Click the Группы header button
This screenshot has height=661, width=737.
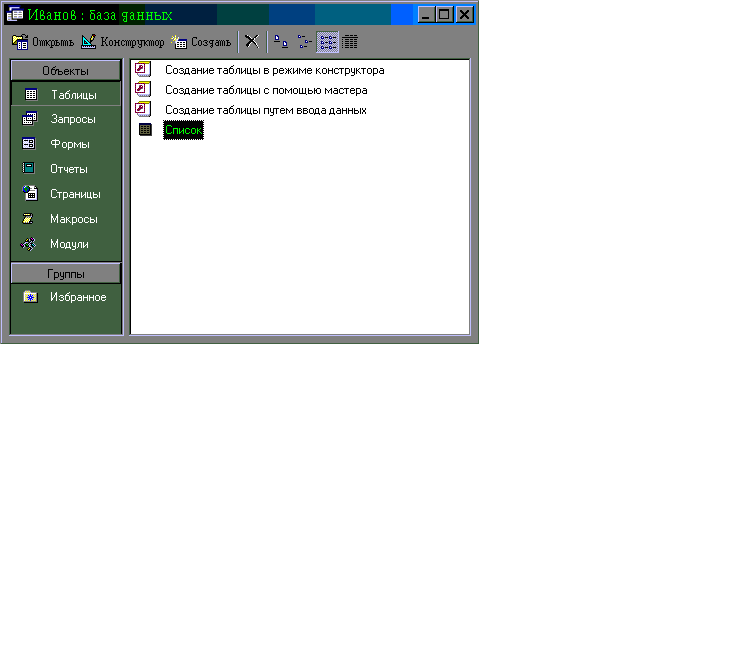click(x=66, y=274)
